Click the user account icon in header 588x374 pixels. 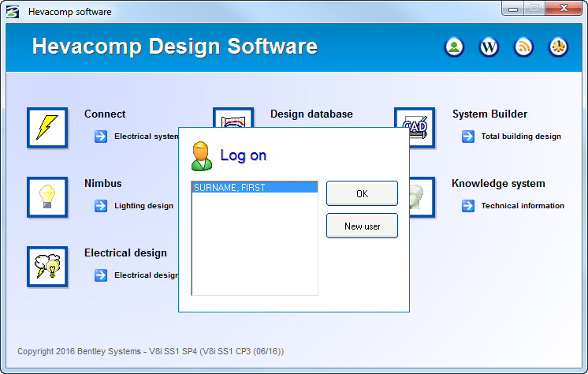coord(454,47)
